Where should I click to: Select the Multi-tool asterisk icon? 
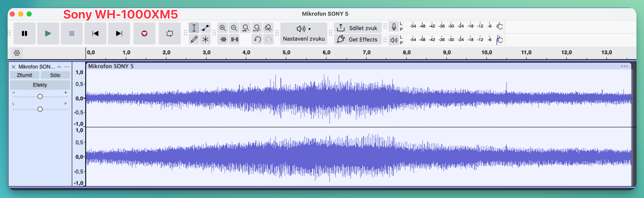point(205,39)
